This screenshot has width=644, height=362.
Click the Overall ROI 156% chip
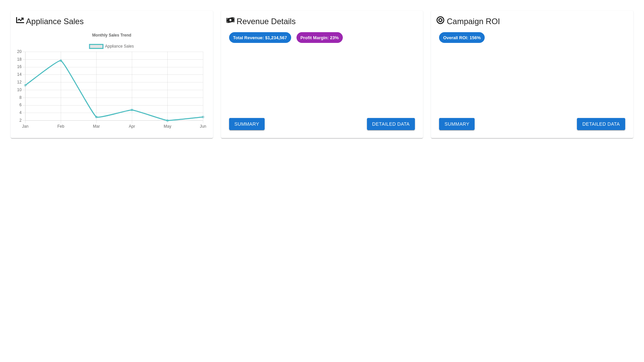coord(462,38)
